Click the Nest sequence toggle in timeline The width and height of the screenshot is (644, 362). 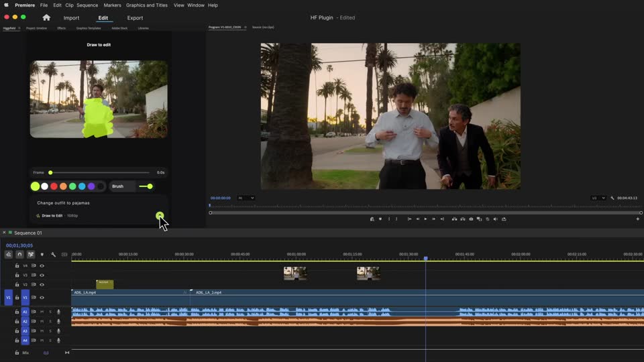point(9,255)
